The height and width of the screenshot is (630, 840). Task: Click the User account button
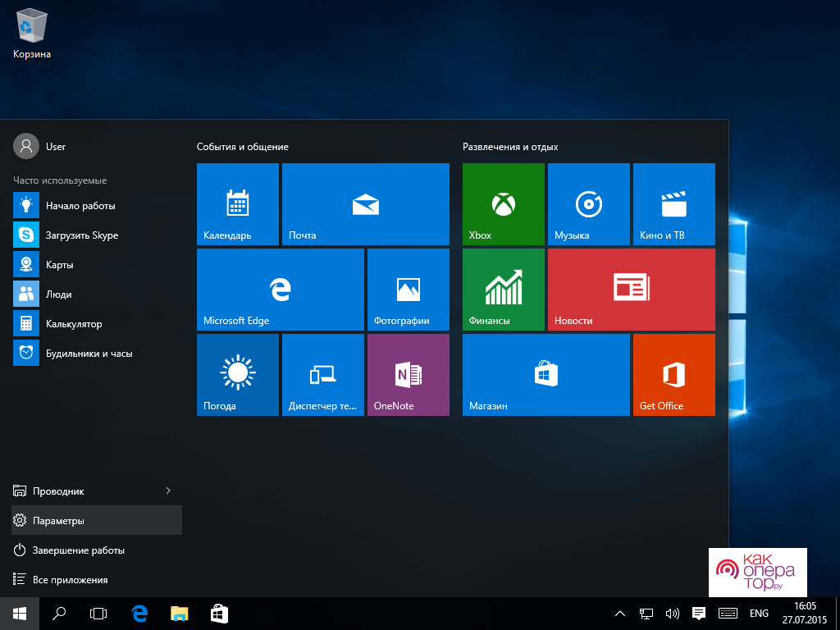pyautogui.click(x=40, y=146)
